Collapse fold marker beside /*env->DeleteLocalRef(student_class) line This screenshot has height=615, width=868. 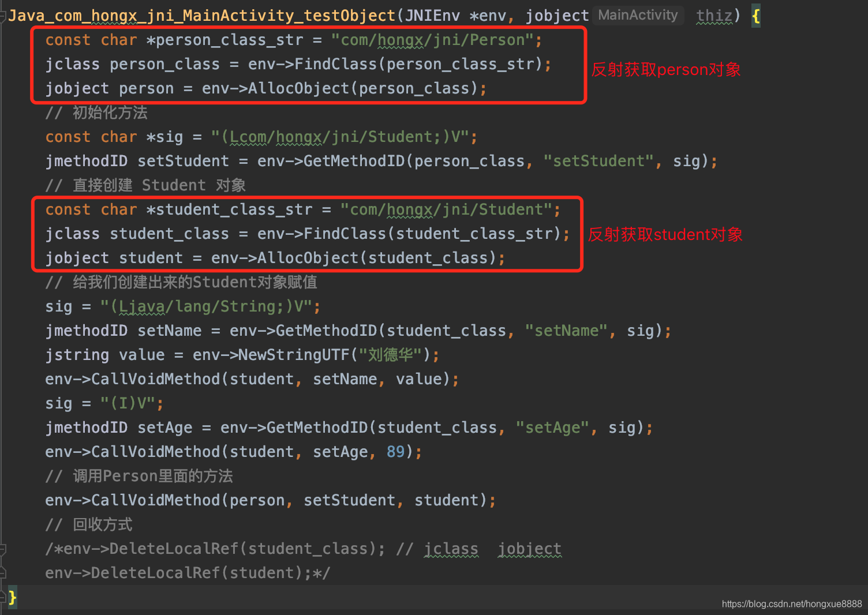[x=3, y=549]
